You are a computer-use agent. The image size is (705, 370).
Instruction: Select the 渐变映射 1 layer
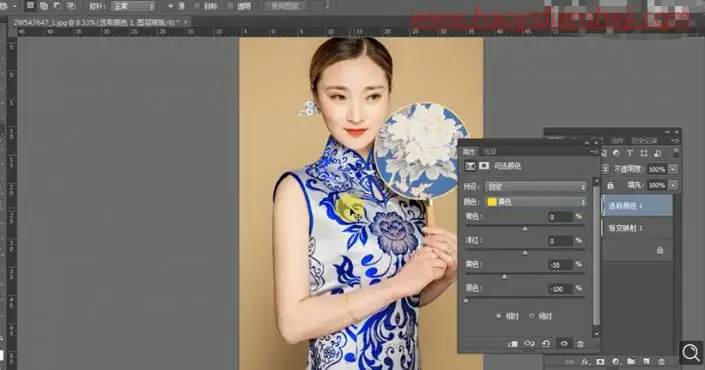638,228
